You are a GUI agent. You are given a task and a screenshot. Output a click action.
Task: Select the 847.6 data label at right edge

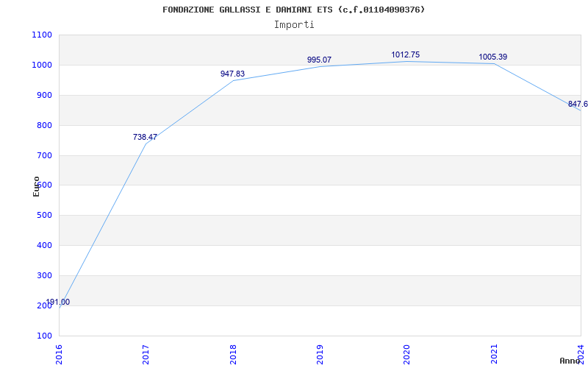click(578, 104)
